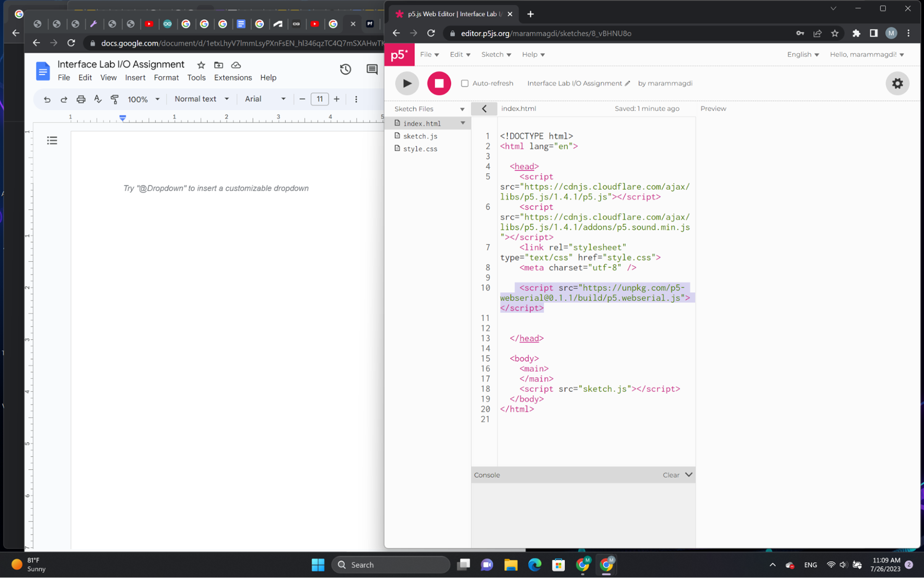Collapse the console with chevron
This screenshot has height=578, width=924.
689,475
